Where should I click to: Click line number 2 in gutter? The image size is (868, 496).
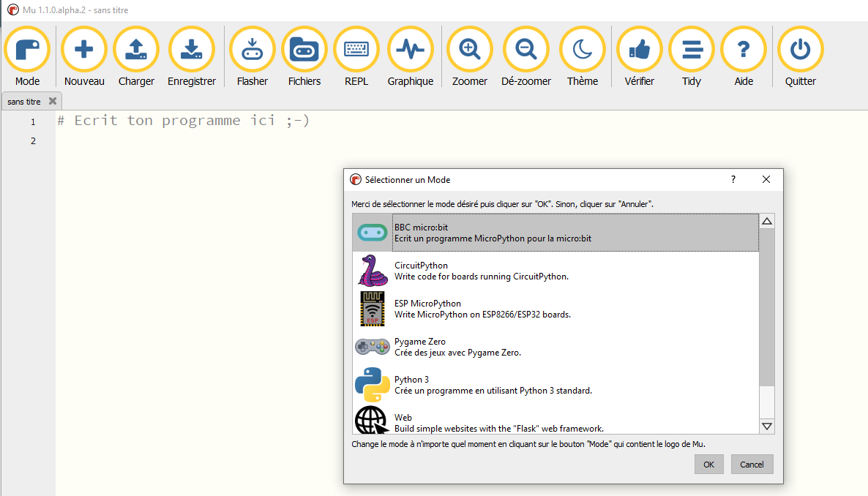click(x=33, y=140)
